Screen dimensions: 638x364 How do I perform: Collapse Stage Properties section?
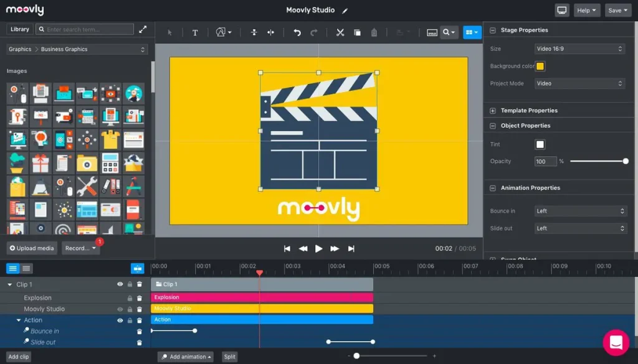[x=493, y=30]
